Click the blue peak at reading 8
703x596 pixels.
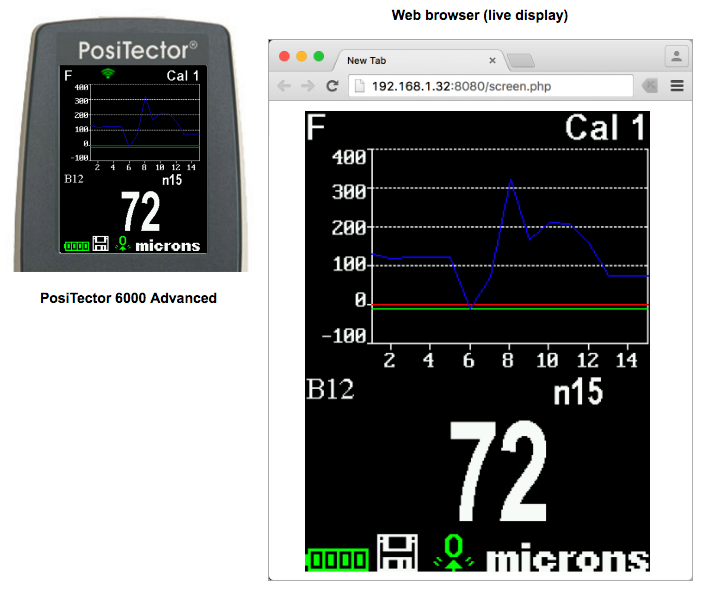pos(511,181)
